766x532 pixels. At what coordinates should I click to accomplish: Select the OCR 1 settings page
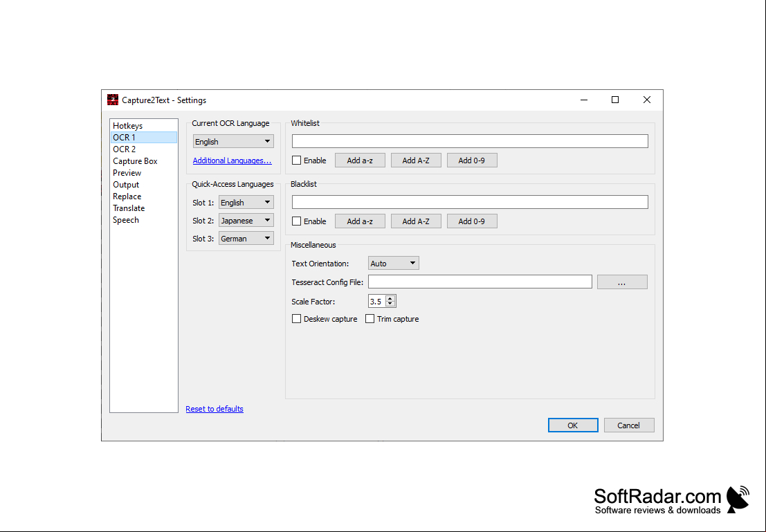(144, 137)
